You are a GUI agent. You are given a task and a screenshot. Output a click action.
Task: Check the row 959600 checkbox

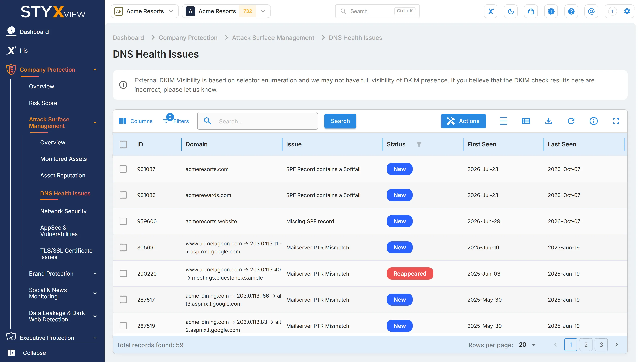123,221
